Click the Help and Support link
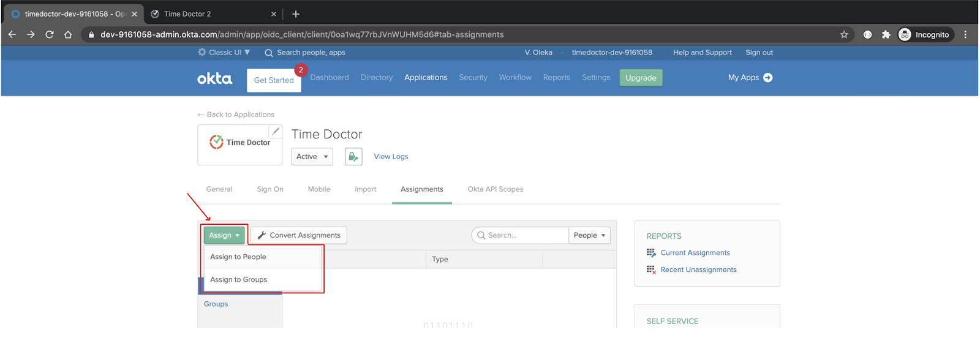Viewport: 980px width, 354px height. (703, 53)
